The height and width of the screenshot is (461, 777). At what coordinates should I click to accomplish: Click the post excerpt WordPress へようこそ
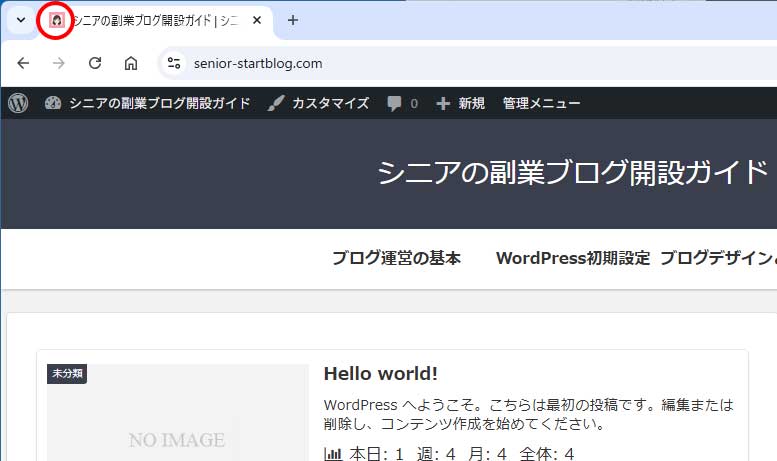point(528,414)
